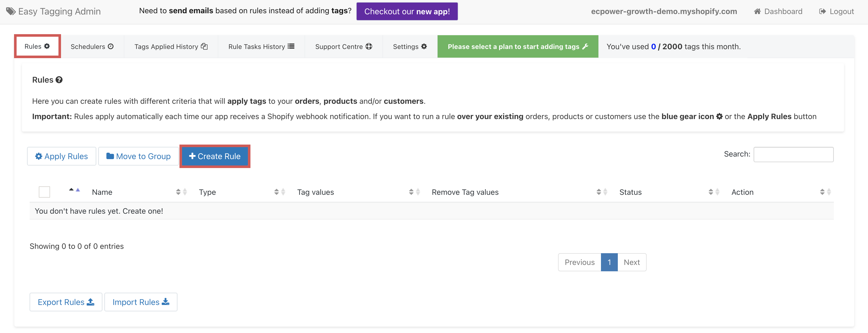Viewport: 868px width, 333px height.
Task: Sort by the Action column
Action: pos(781,192)
